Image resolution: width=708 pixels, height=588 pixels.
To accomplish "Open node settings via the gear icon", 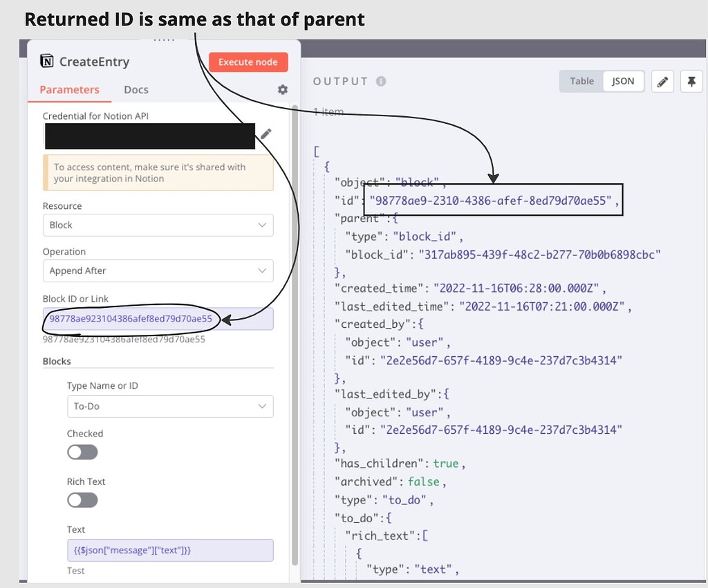I will [282, 89].
